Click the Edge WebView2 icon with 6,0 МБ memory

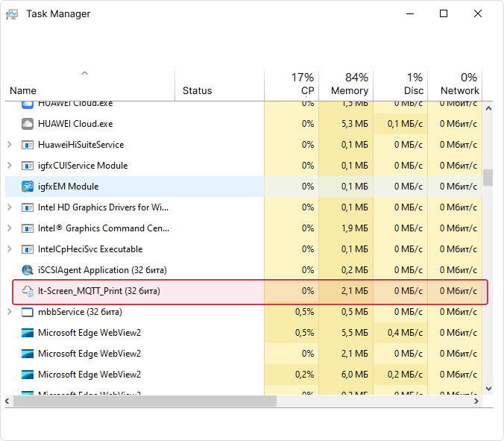click(x=28, y=375)
